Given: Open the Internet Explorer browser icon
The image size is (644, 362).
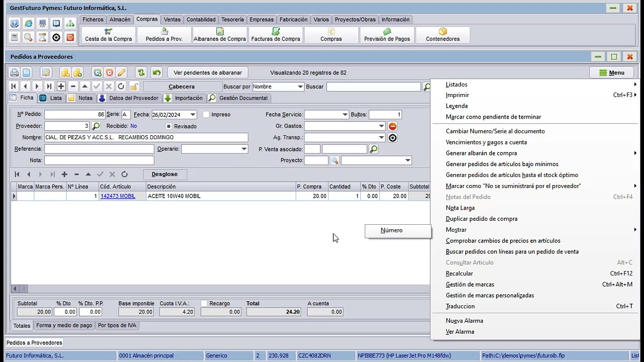Looking at the screenshot, I should pos(28,24).
